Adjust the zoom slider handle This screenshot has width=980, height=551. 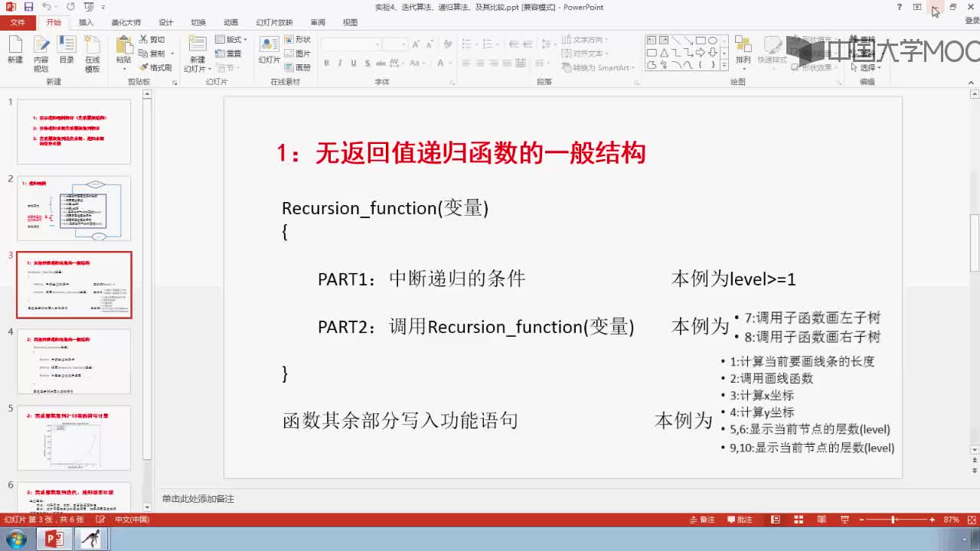pos(893,520)
